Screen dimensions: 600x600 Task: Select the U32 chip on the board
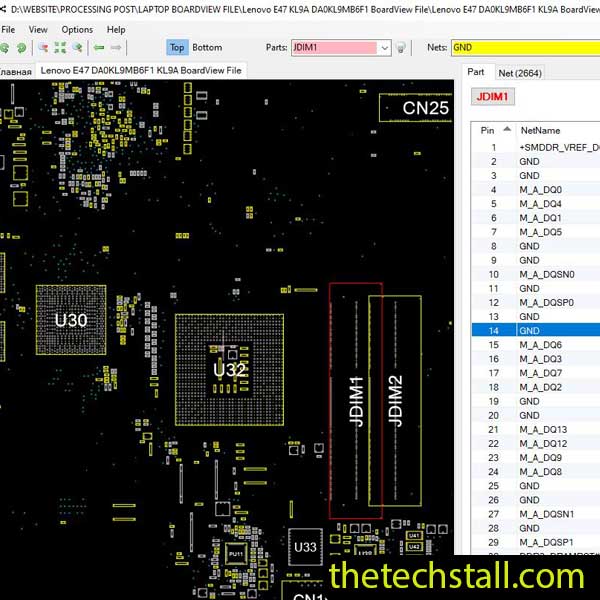(229, 369)
